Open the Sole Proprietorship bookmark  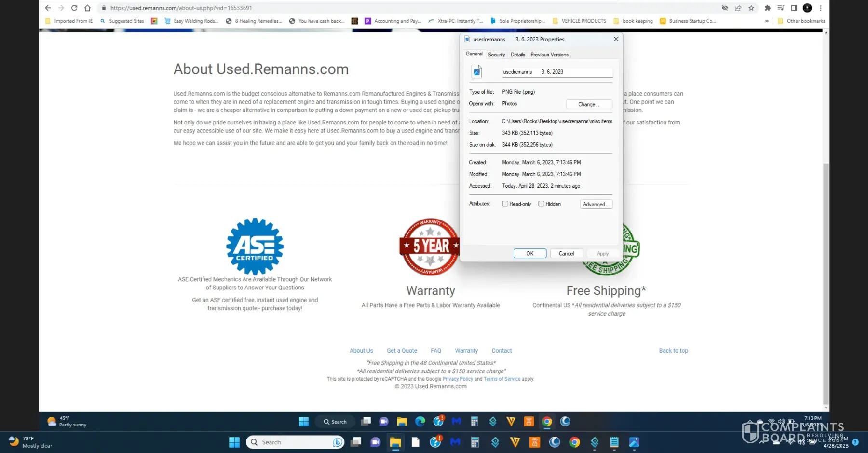(x=517, y=21)
